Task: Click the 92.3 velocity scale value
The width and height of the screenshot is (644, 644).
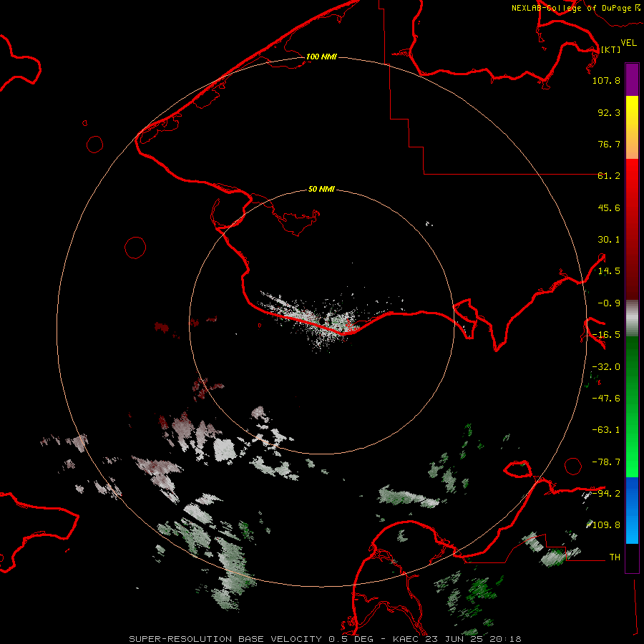Action: pyautogui.click(x=609, y=112)
